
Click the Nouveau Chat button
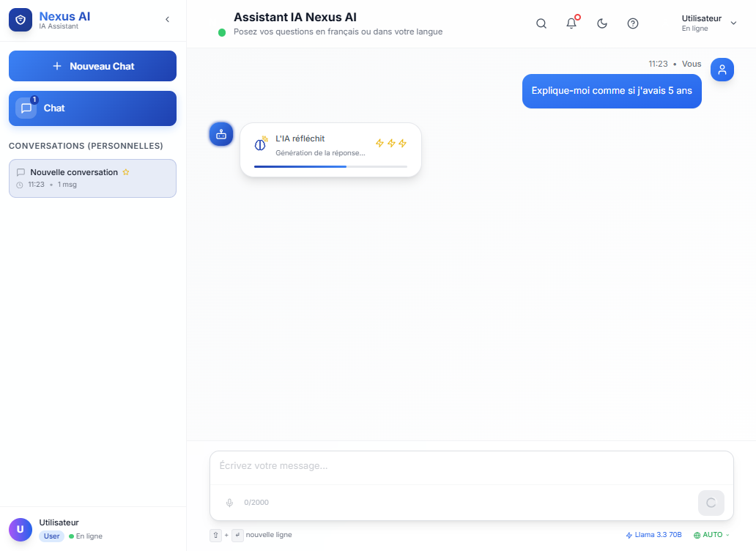[92, 66]
